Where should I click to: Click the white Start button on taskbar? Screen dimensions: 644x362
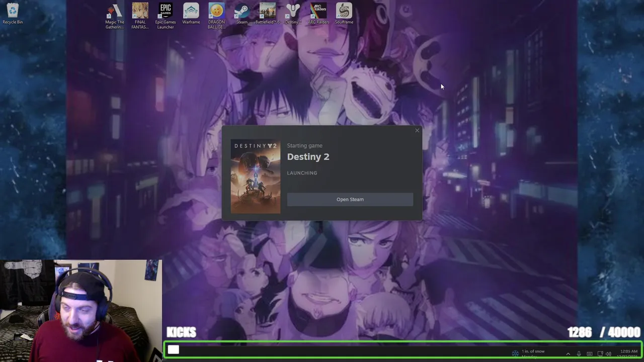pos(173,350)
